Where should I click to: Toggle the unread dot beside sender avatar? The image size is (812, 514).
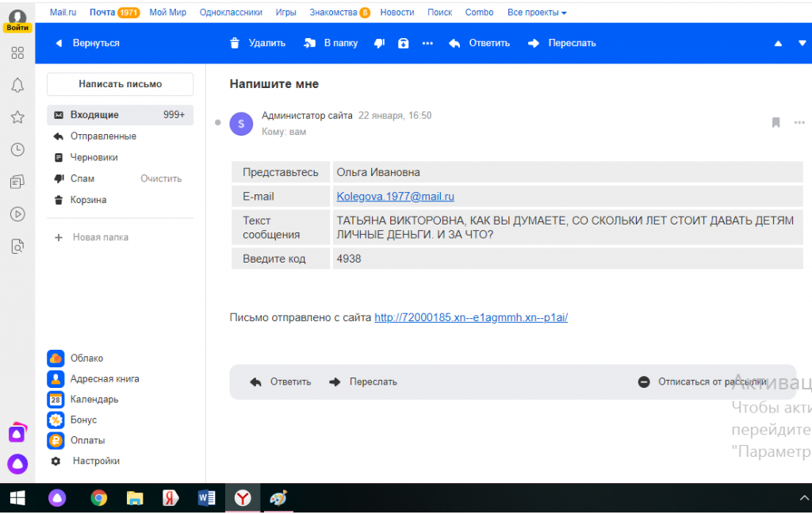click(218, 123)
